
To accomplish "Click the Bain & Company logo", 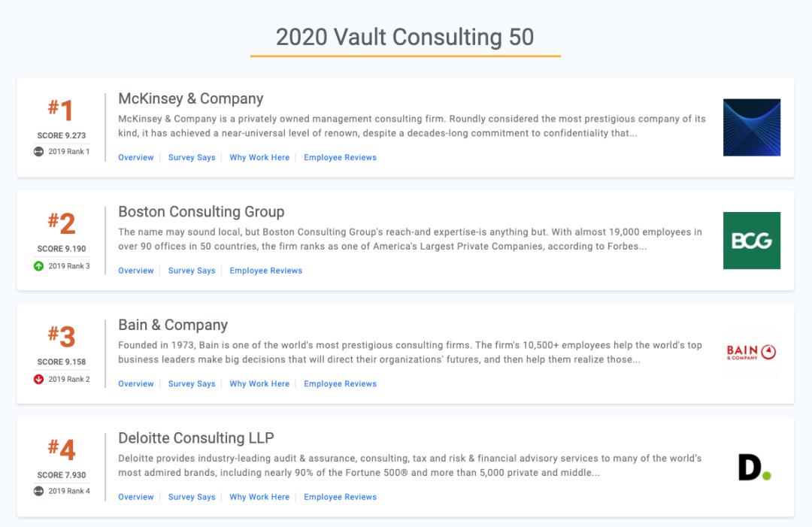I will point(751,353).
